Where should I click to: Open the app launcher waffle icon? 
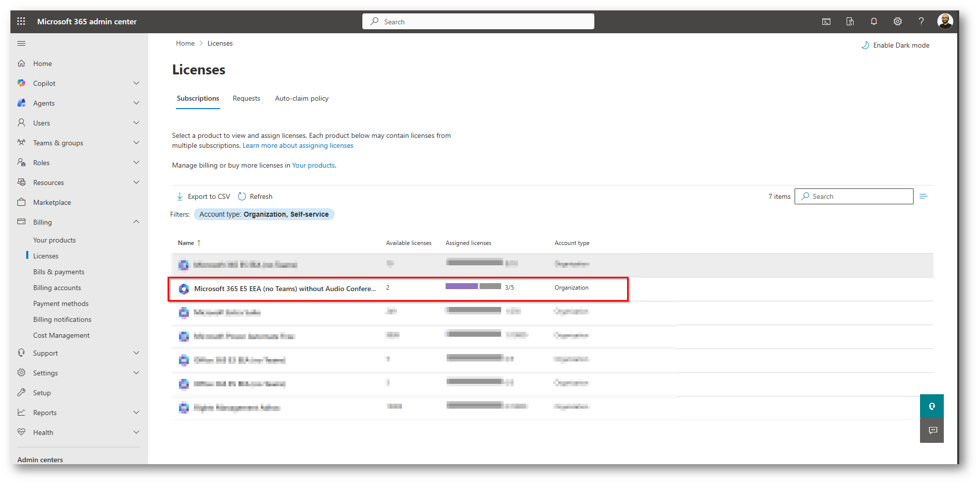21,21
